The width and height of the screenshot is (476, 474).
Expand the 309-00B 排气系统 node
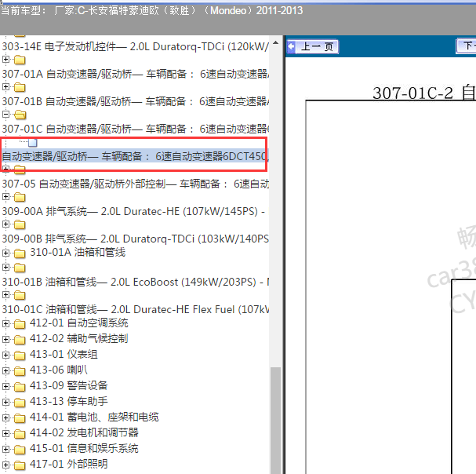(5, 224)
